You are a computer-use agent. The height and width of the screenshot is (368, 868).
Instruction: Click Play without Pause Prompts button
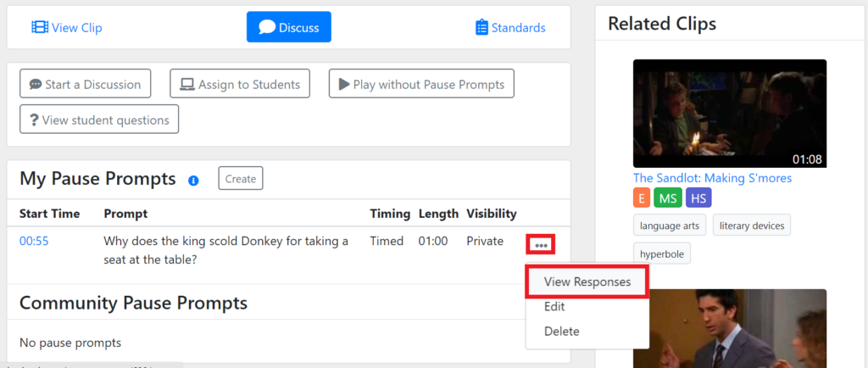click(421, 84)
